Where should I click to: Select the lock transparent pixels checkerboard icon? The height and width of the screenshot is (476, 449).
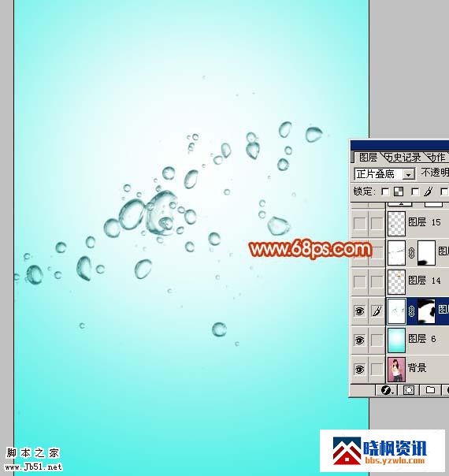tap(399, 192)
